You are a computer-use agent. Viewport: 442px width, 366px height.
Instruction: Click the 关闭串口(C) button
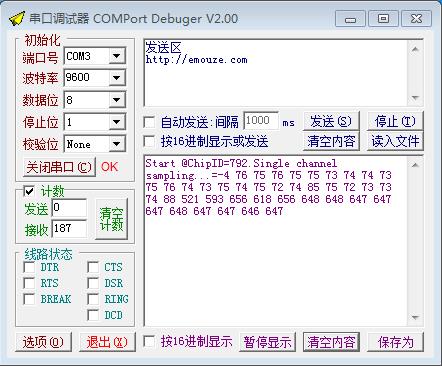tap(59, 167)
